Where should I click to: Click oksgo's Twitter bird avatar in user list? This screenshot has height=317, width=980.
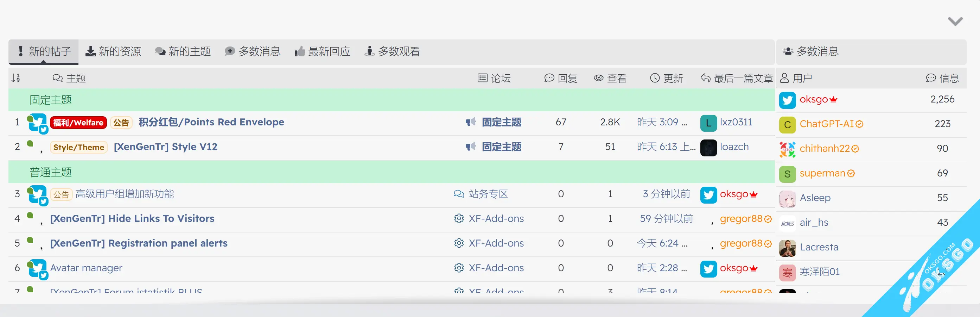click(787, 100)
